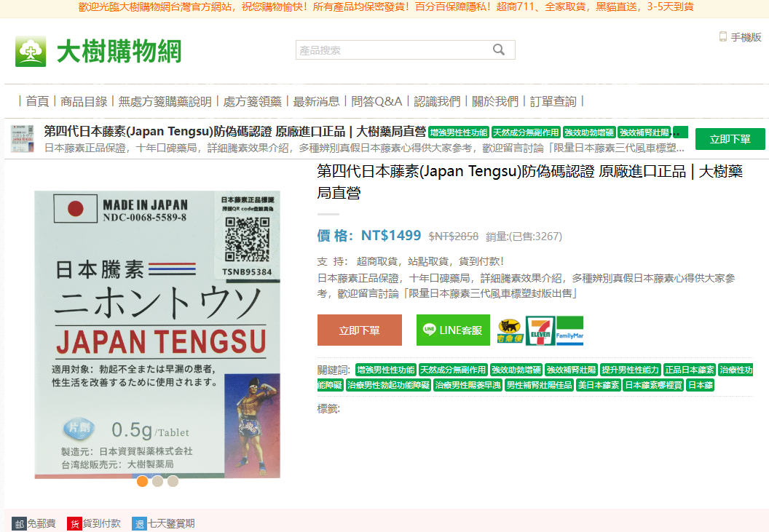Select the 貨到付款 payment badge
Screen dimensions: 769x532
click(94, 523)
